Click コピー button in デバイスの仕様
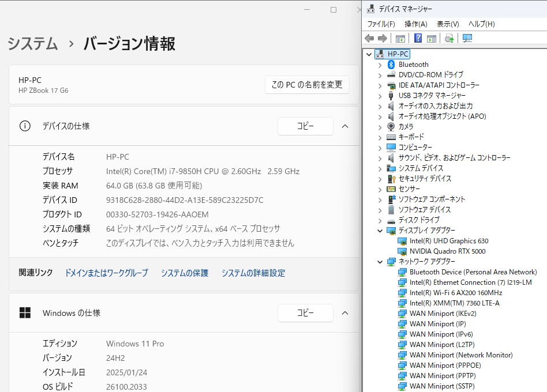The width and height of the screenshot is (547, 392). pos(305,126)
